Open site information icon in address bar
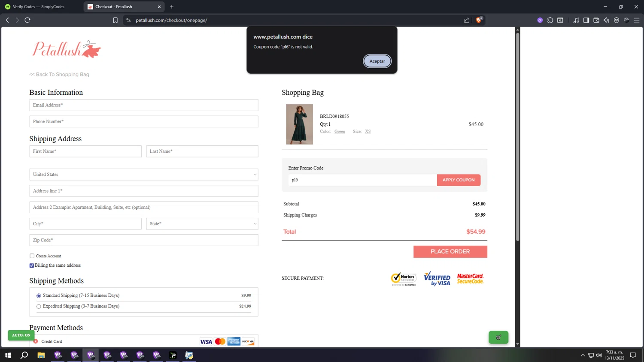This screenshot has width=644, height=362. [128, 20]
